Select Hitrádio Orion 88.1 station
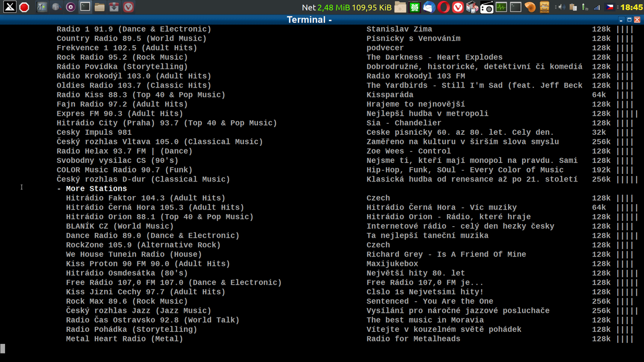Screen dimensions: 644x362 160,217
